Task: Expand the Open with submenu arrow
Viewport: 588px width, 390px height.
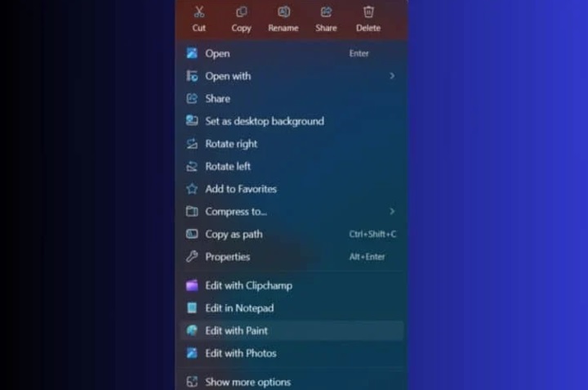Action: (x=392, y=76)
